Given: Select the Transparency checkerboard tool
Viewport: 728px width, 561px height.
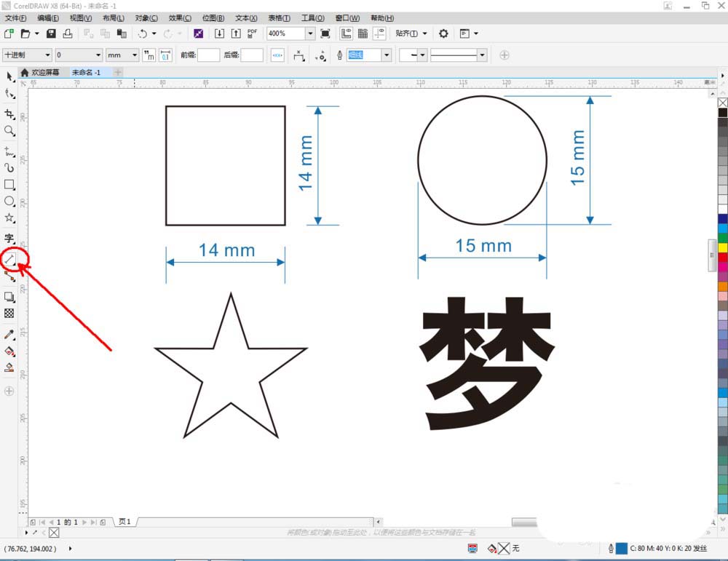Looking at the screenshot, I should pyautogui.click(x=9, y=314).
